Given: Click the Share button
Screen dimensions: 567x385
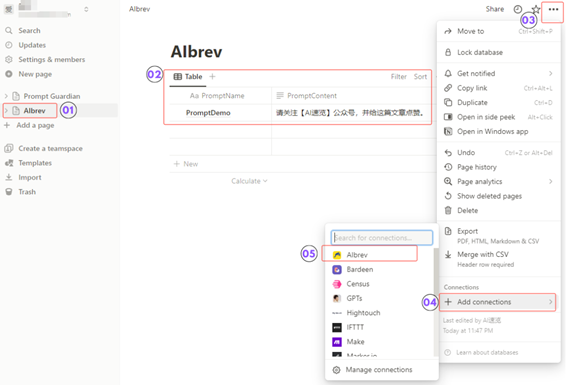Looking at the screenshot, I should 495,9.
